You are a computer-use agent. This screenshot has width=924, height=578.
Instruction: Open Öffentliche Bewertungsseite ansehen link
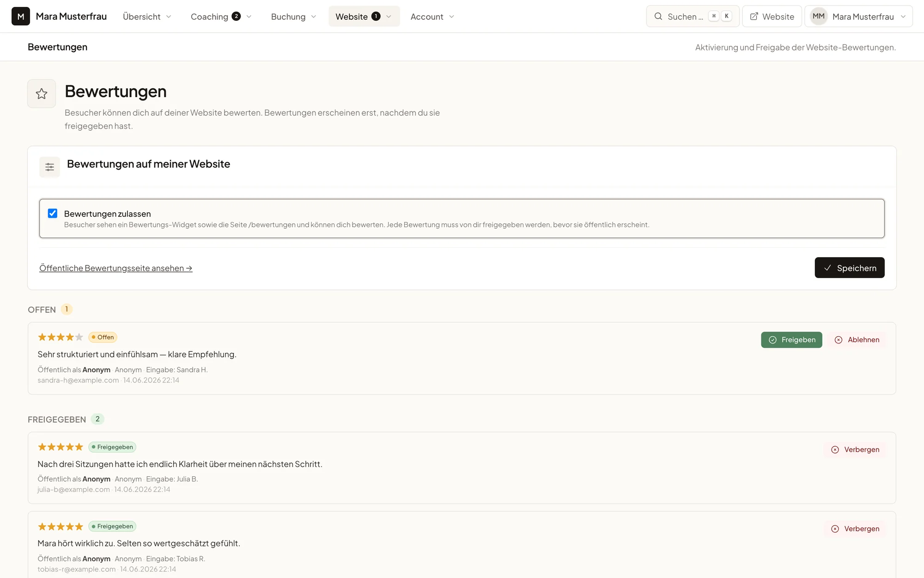(116, 268)
